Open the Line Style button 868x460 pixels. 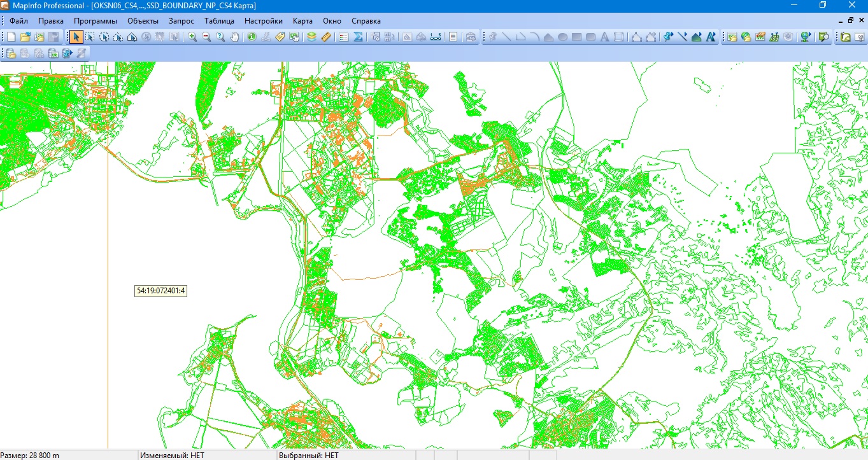tap(682, 37)
